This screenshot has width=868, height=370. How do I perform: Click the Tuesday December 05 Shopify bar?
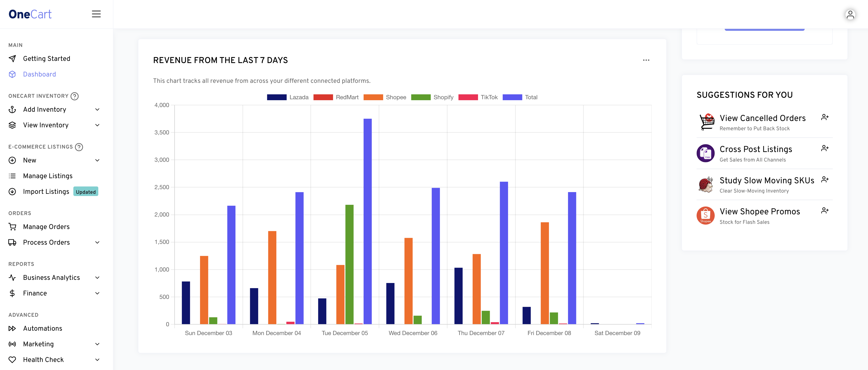tap(349, 265)
